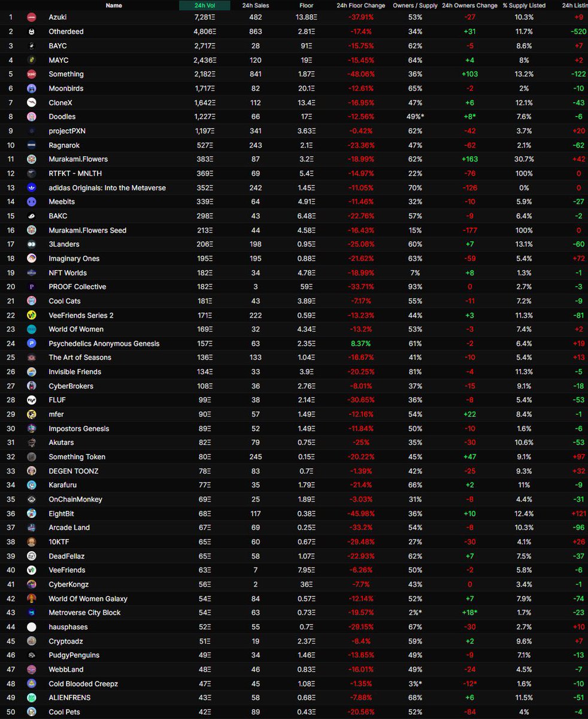Click the Otherdeed collection logo icon
Image resolution: width=588 pixels, height=719 pixels.
32,31
